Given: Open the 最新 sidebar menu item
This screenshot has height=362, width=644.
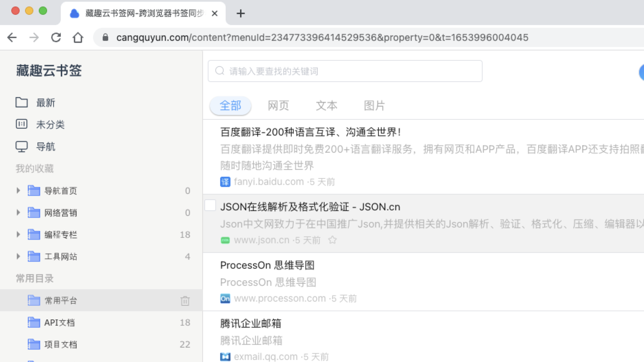Looking at the screenshot, I should pos(46,103).
